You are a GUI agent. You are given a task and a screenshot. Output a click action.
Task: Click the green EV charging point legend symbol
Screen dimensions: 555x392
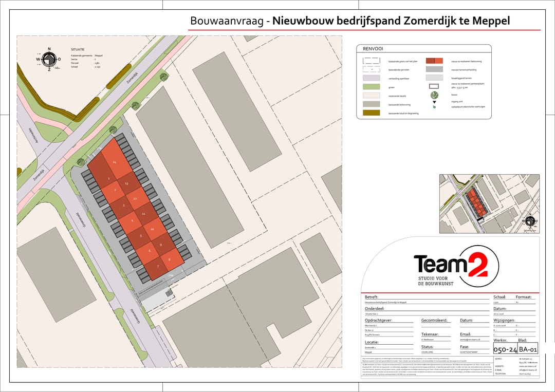tap(434, 107)
